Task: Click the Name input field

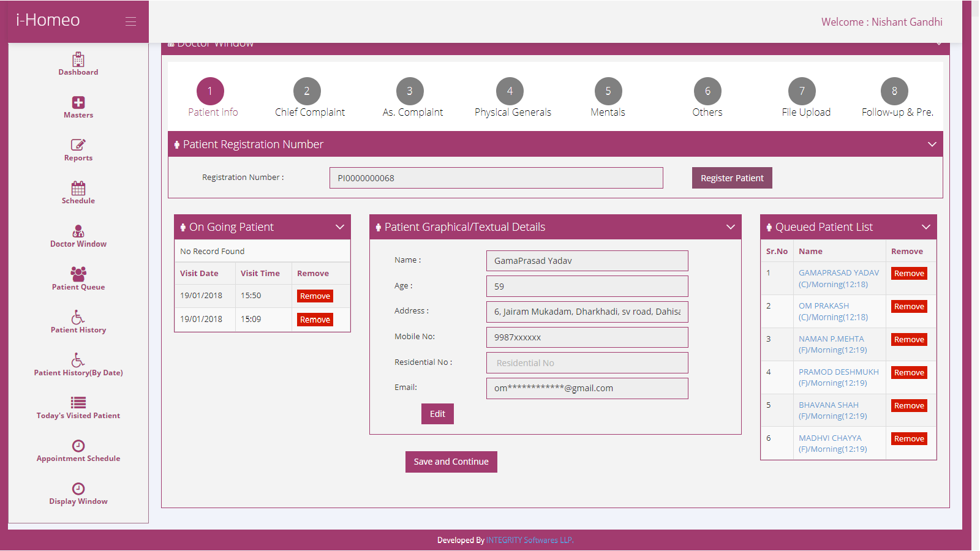Action: pyautogui.click(x=587, y=261)
